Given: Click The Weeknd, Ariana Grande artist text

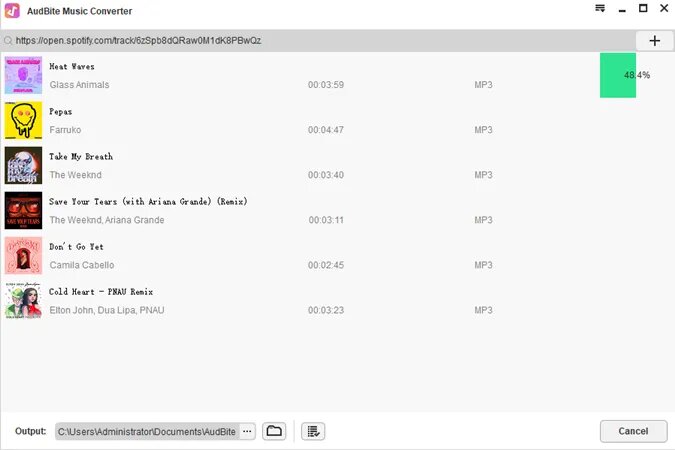Looking at the screenshot, I should 107,220.
